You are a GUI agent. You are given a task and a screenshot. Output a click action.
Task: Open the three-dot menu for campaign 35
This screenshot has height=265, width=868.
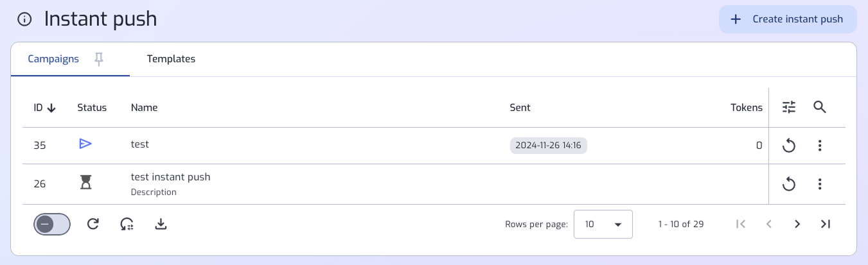[x=819, y=146]
